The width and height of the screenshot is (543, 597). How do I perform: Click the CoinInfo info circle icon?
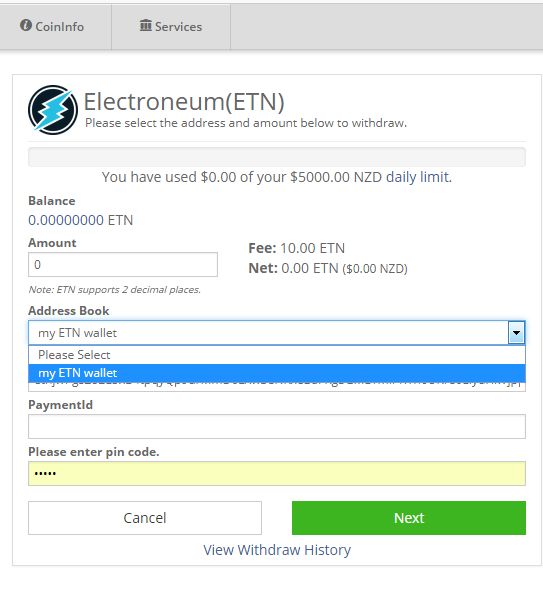26,25
